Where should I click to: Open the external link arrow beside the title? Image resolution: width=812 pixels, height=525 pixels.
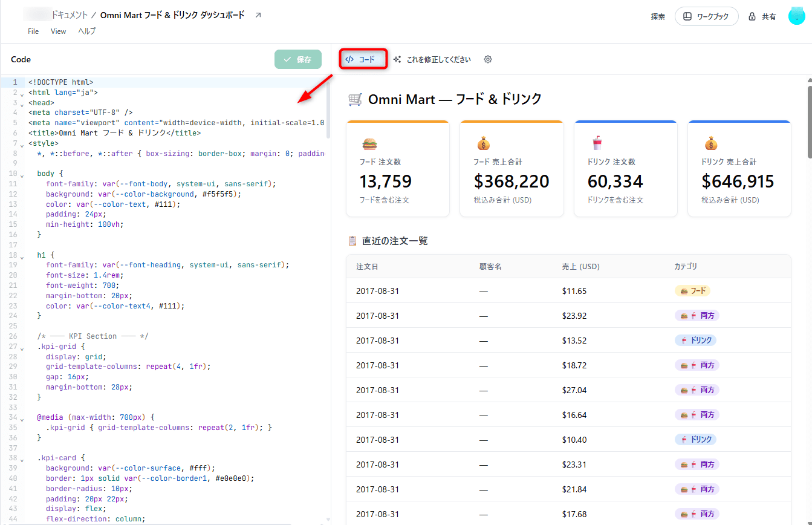point(258,15)
